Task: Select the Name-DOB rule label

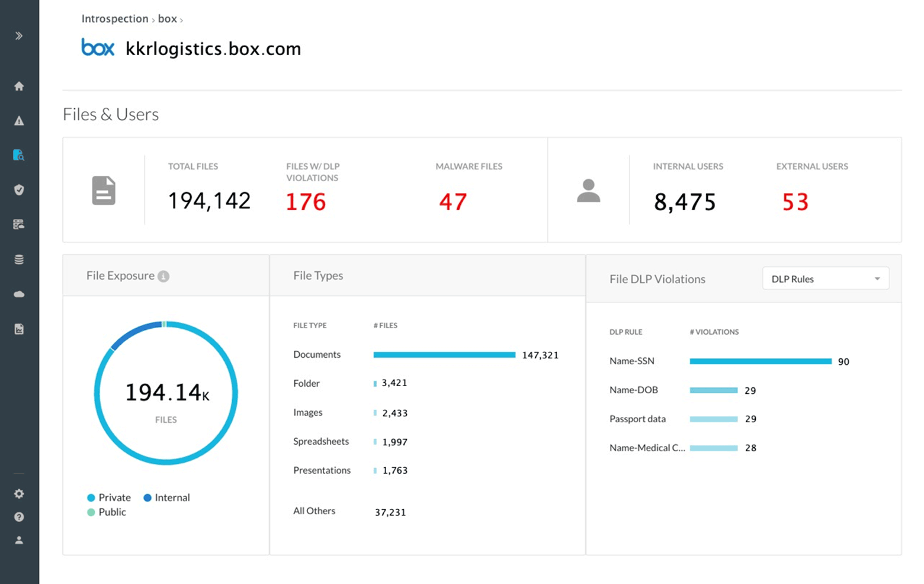Action: coord(634,390)
